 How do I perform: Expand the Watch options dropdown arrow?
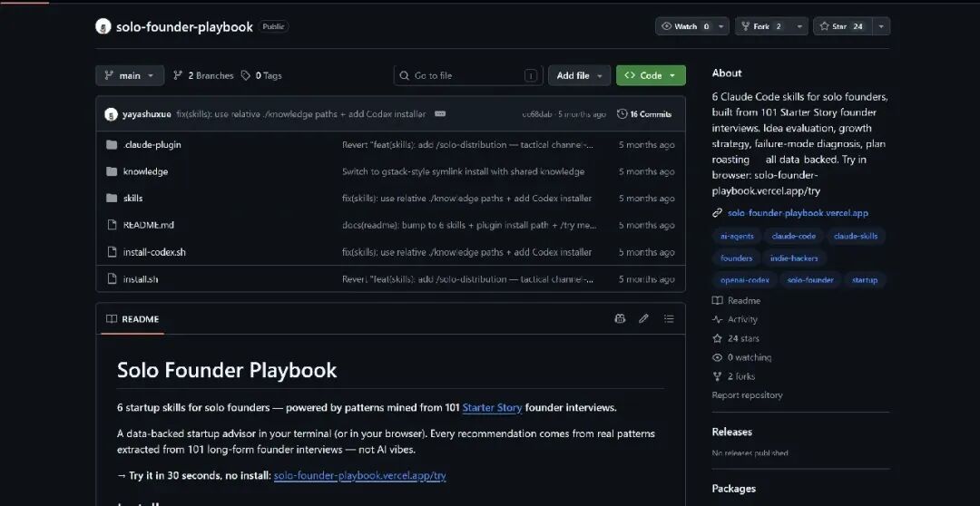click(722, 26)
